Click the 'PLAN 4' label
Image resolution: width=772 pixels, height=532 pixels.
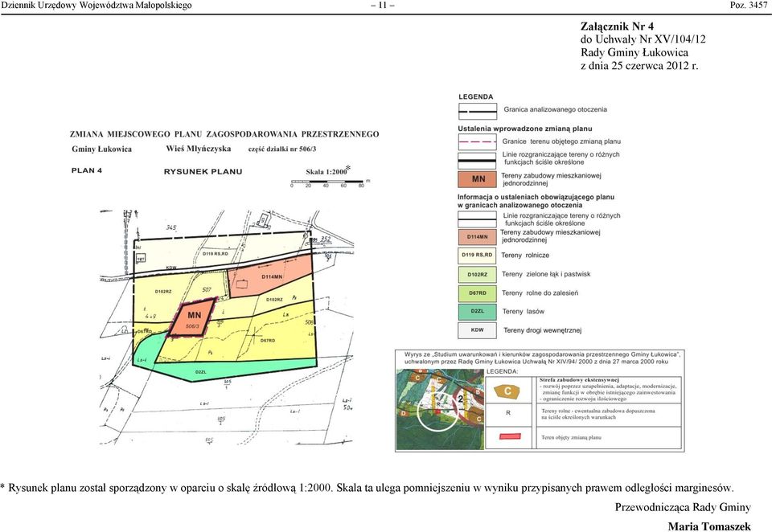click(x=87, y=171)
